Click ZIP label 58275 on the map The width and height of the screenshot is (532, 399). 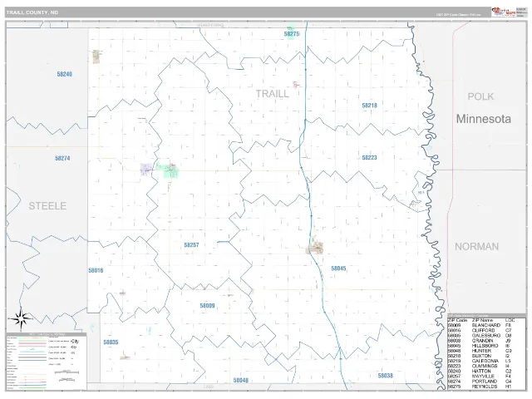[x=292, y=34]
